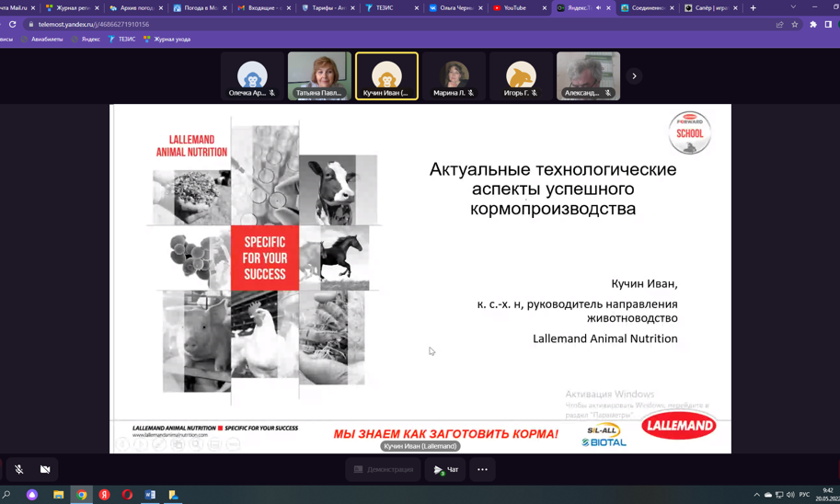Close the Mail.ru tab
Viewport: 840px width, 504px height.
coord(33,7)
